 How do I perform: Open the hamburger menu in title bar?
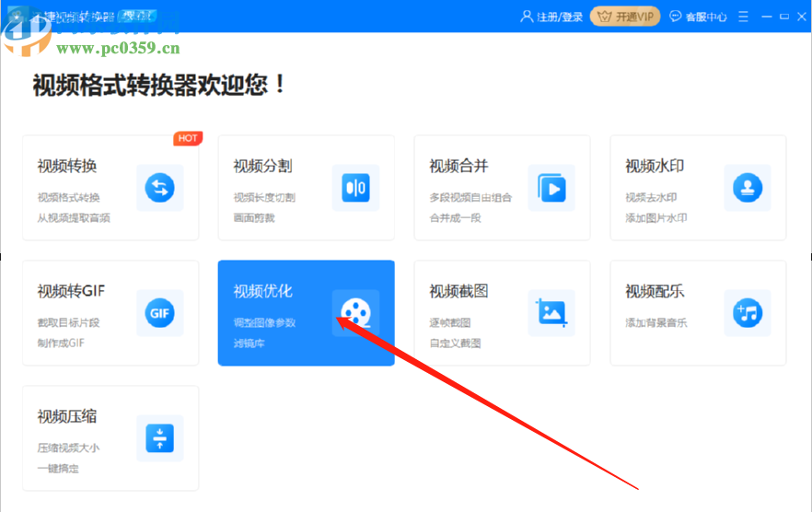743,17
